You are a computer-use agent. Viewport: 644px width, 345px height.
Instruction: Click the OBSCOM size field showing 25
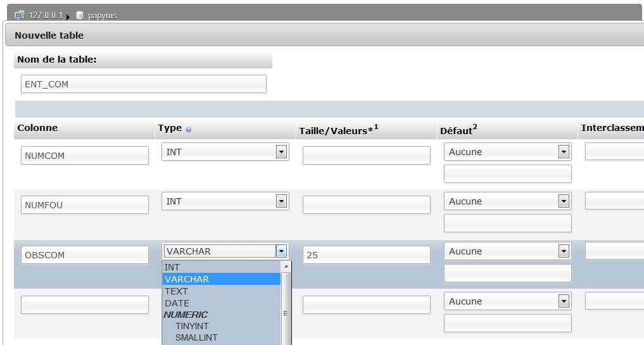[x=366, y=255]
